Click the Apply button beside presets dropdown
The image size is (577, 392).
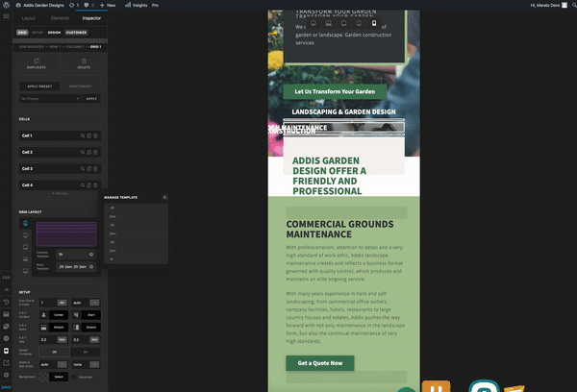tap(91, 99)
